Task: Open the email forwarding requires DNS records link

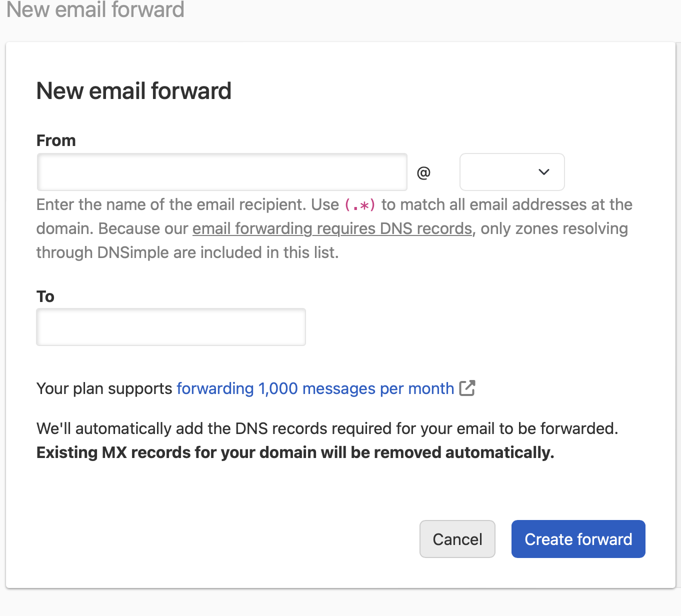Action: 332,228
